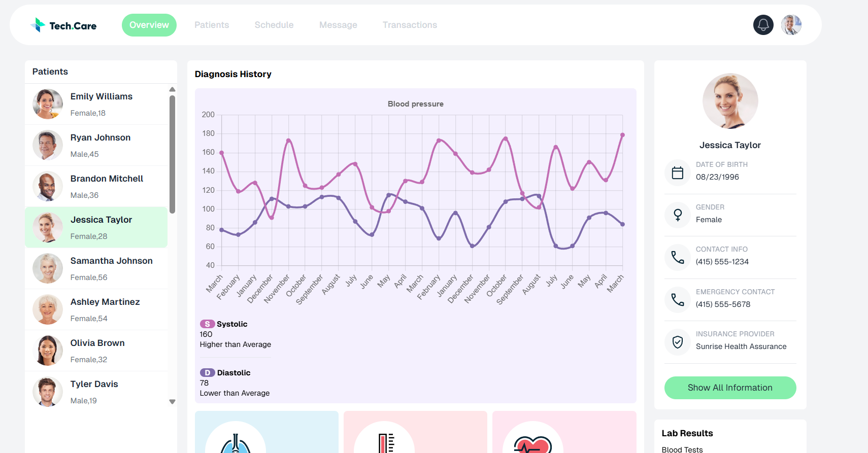Switch to the Patients tab

tap(212, 25)
